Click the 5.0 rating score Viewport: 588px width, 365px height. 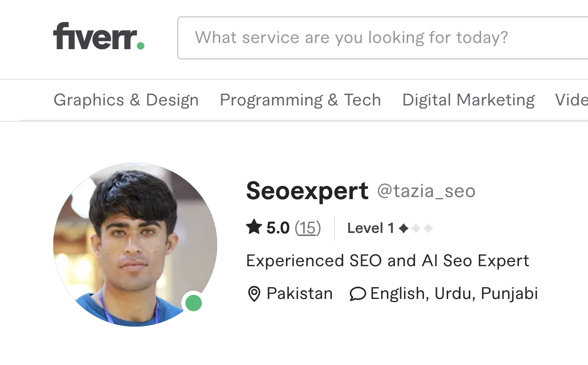point(278,228)
